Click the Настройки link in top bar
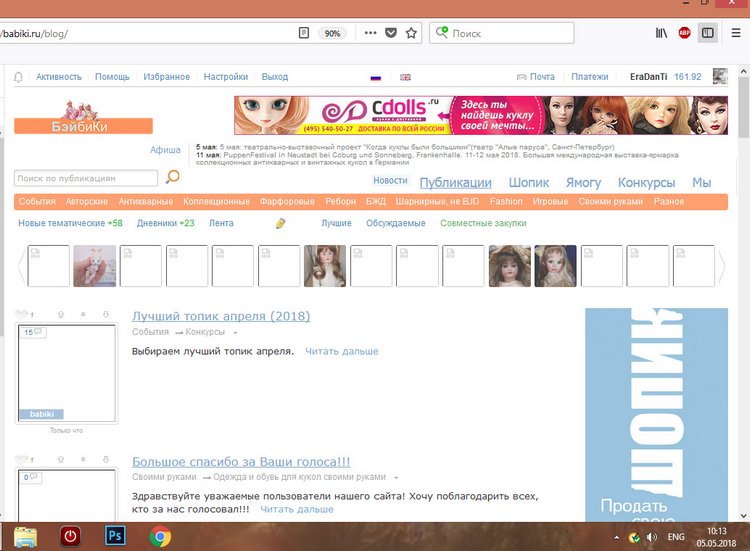Viewport: 750px width, 551px height. point(225,77)
